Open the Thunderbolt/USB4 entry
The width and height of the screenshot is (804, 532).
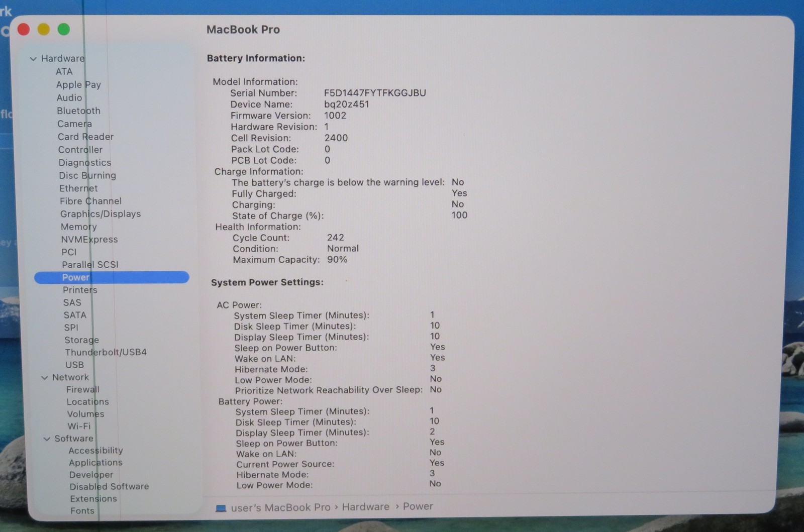click(x=106, y=352)
